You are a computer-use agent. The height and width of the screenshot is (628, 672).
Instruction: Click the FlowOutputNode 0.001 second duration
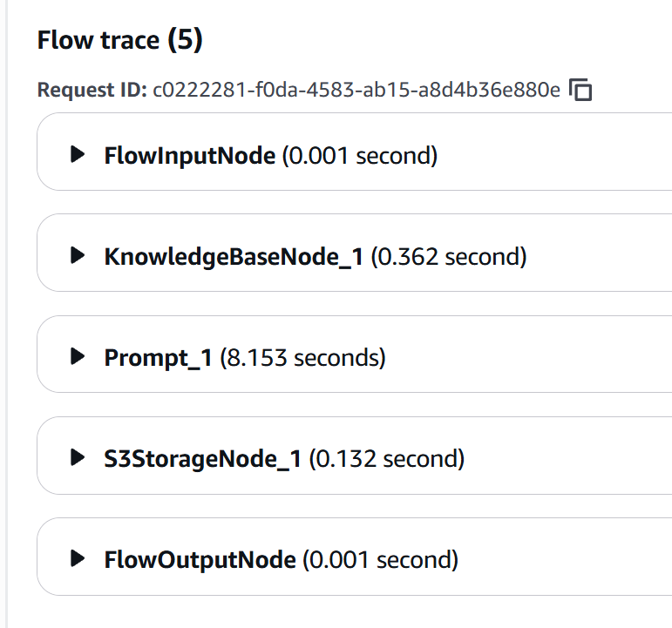tap(380, 559)
